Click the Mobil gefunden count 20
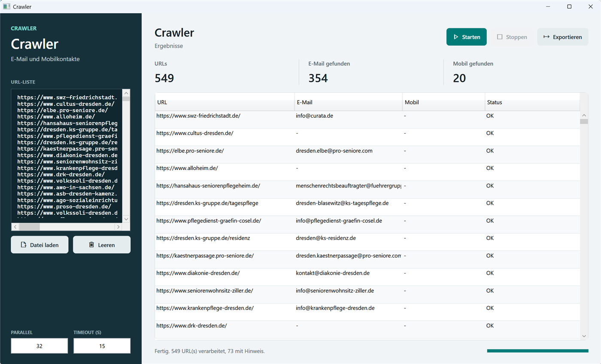 coord(459,78)
